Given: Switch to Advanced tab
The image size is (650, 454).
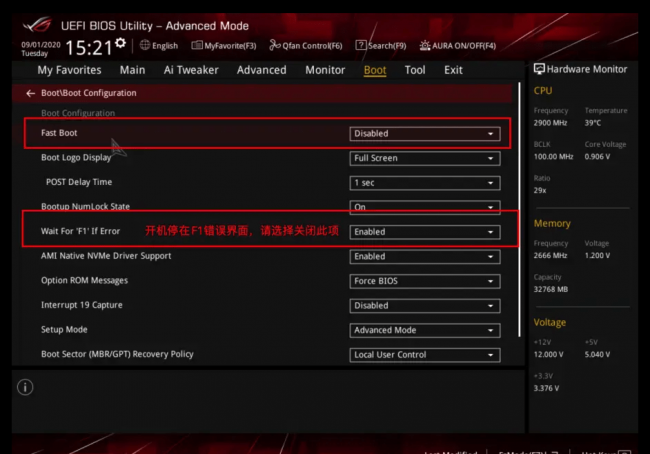Looking at the screenshot, I should [x=262, y=70].
